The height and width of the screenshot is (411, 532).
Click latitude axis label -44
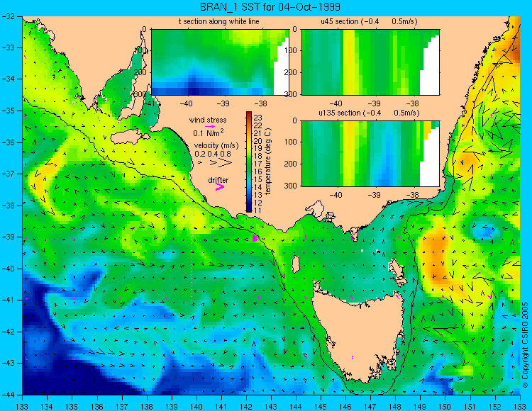pyautogui.click(x=8, y=395)
